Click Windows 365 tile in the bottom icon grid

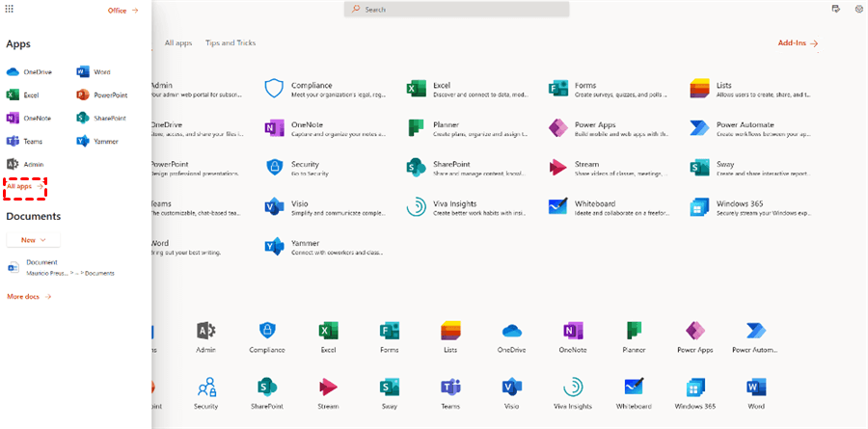[x=695, y=393]
